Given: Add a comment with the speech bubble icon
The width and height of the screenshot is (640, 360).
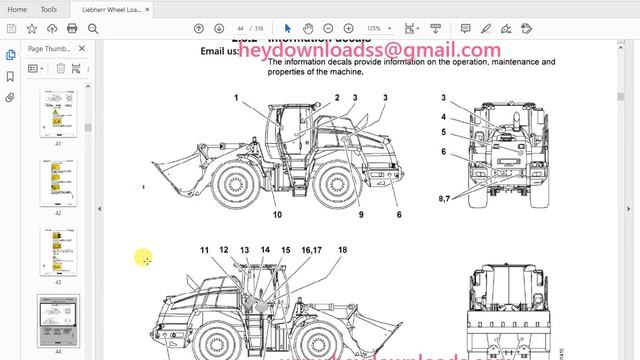Looking at the screenshot, I should (465, 29).
